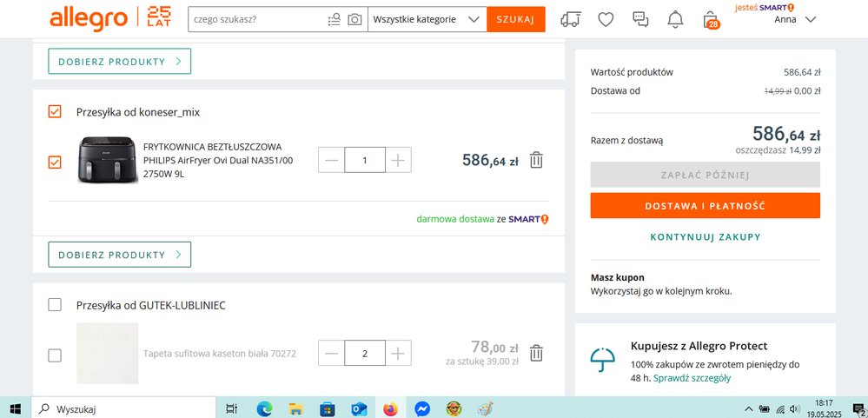Click 'Przesyłka od GUTEK-LUBLINIEC' seller text

click(151, 306)
